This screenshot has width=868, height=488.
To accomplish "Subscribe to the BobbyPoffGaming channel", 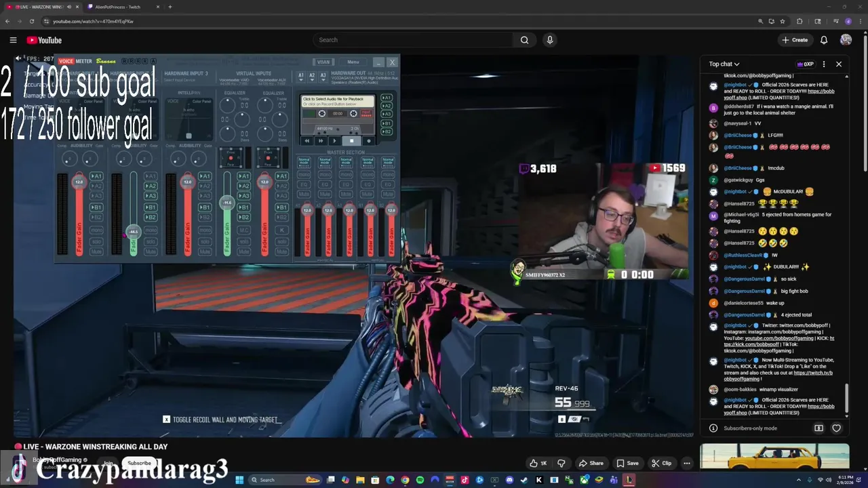I will point(139,464).
